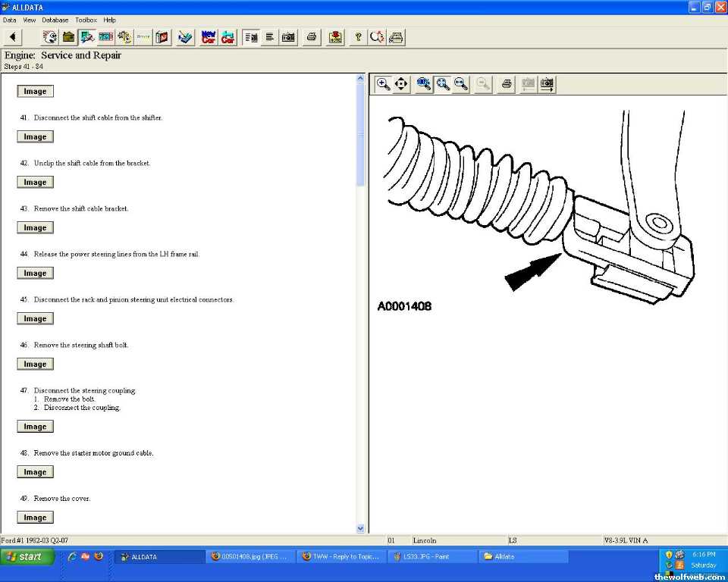Select the zoom-in magnifier tool
This screenshot has width=728, height=582.
[384, 84]
